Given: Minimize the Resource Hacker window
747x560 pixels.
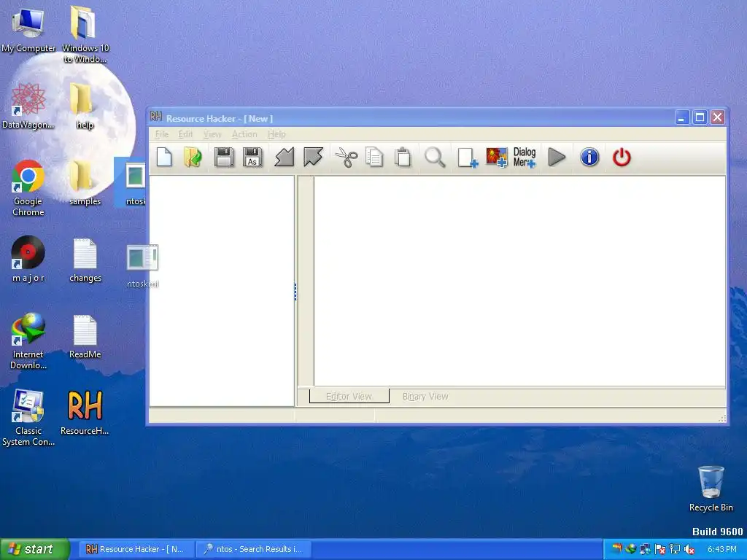Looking at the screenshot, I should point(682,117).
